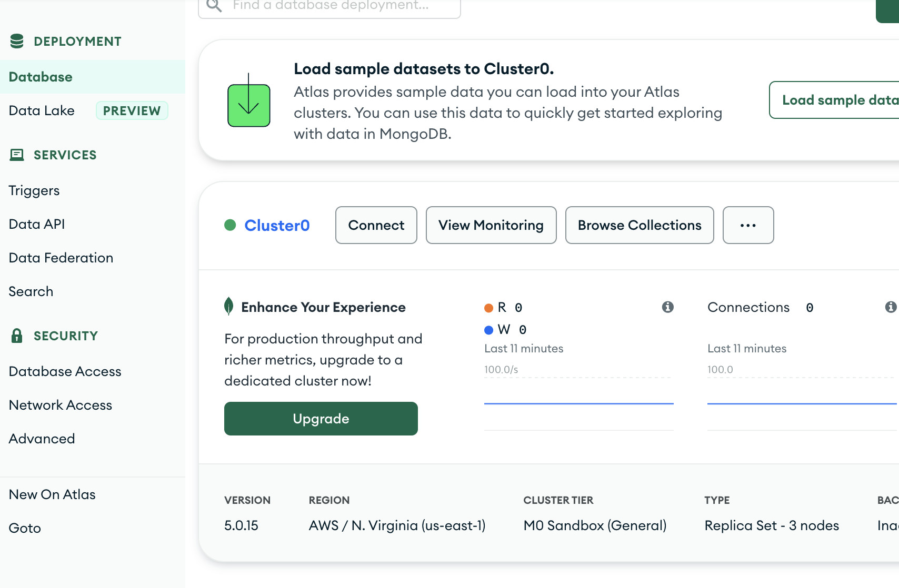This screenshot has width=899, height=588.
Task: Go to Triggers in sidebar
Action: pos(34,190)
